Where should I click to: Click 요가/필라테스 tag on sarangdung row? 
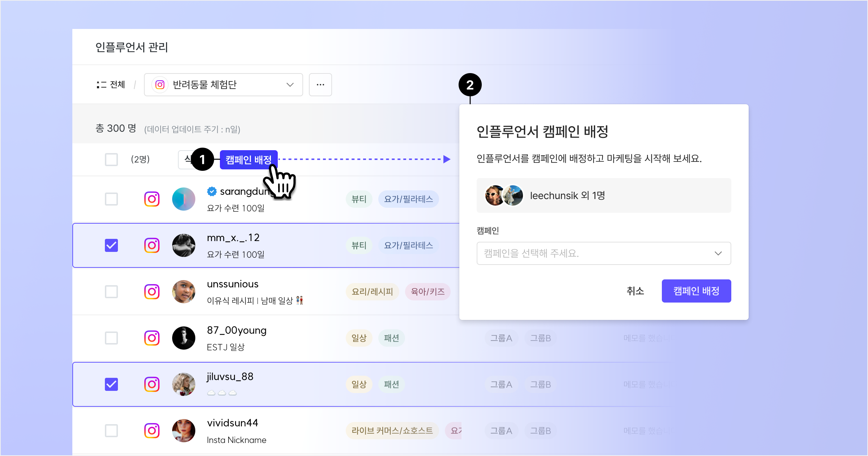[408, 199]
